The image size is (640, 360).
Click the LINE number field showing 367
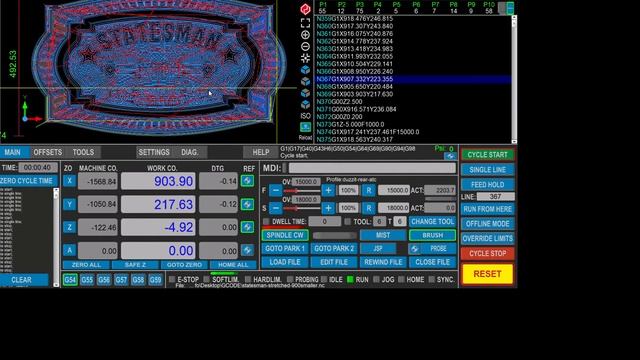click(496, 197)
